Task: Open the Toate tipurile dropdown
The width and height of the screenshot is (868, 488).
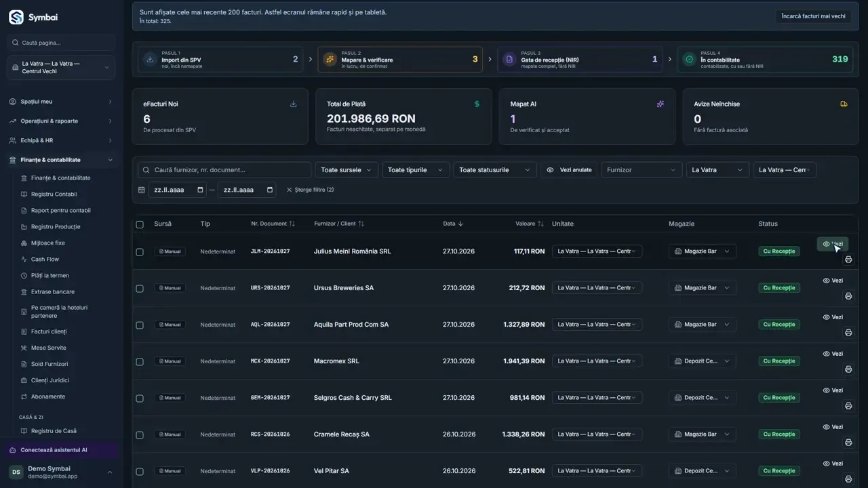Action: (416, 170)
